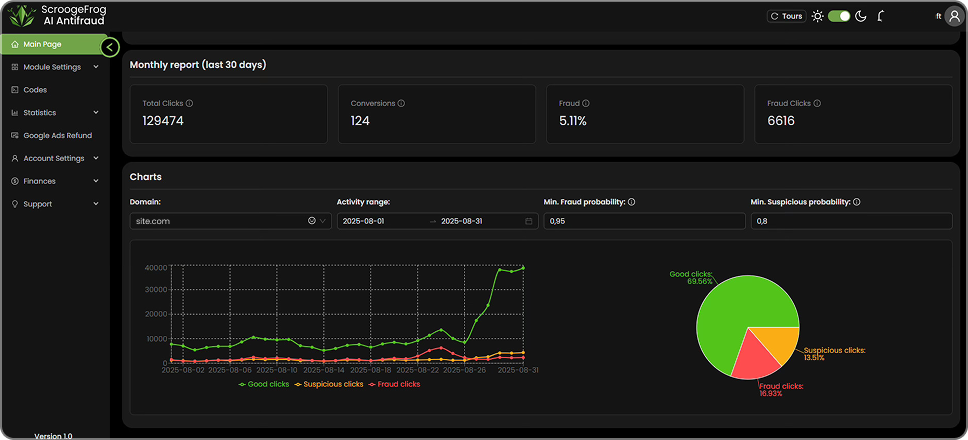Clear the domain selection with circle icon
This screenshot has width=968, height=440.
(311, 221)
